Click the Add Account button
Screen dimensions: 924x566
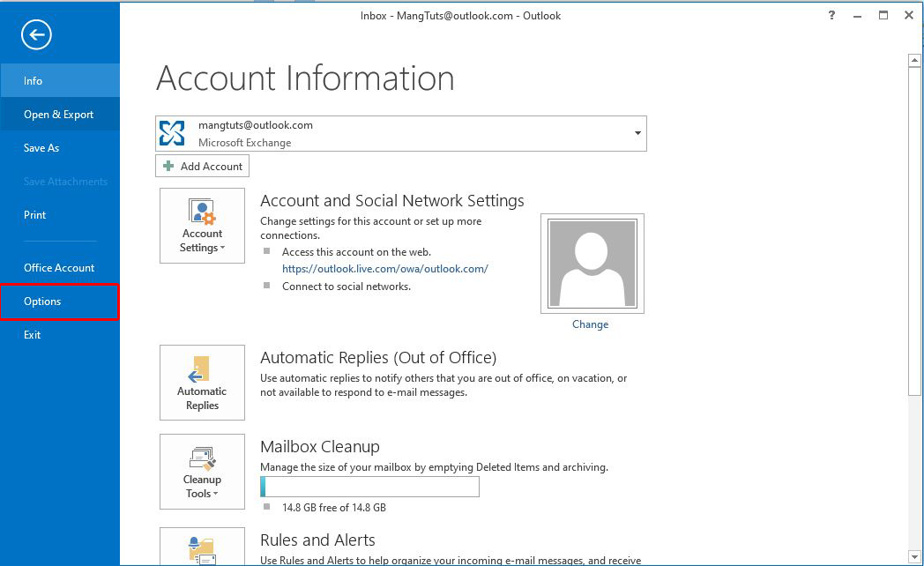click(202, 166)
